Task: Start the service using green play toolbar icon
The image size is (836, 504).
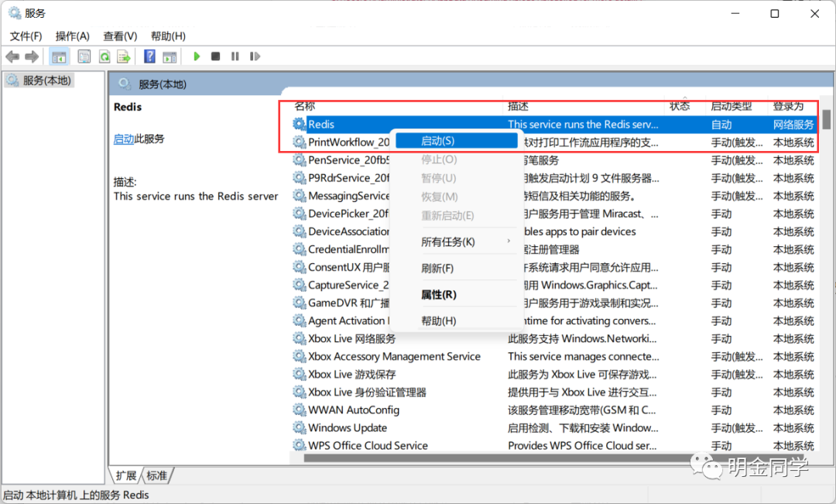Action: (196, 56)
